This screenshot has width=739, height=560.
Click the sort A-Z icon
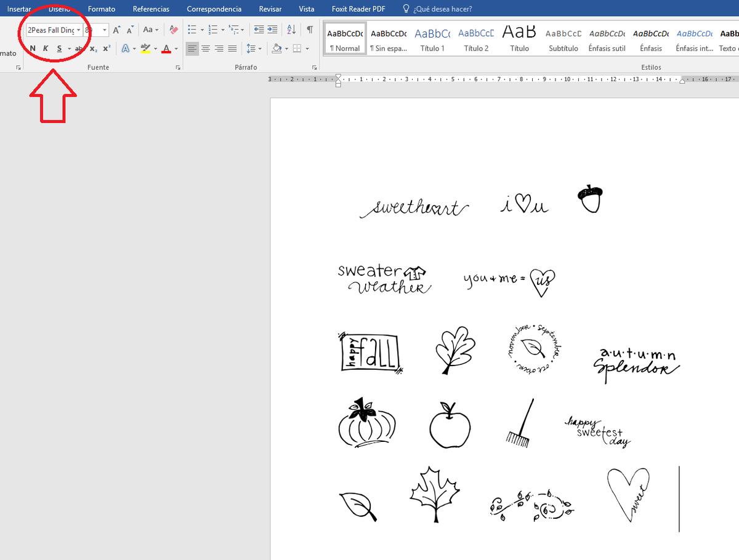point(292,30)
